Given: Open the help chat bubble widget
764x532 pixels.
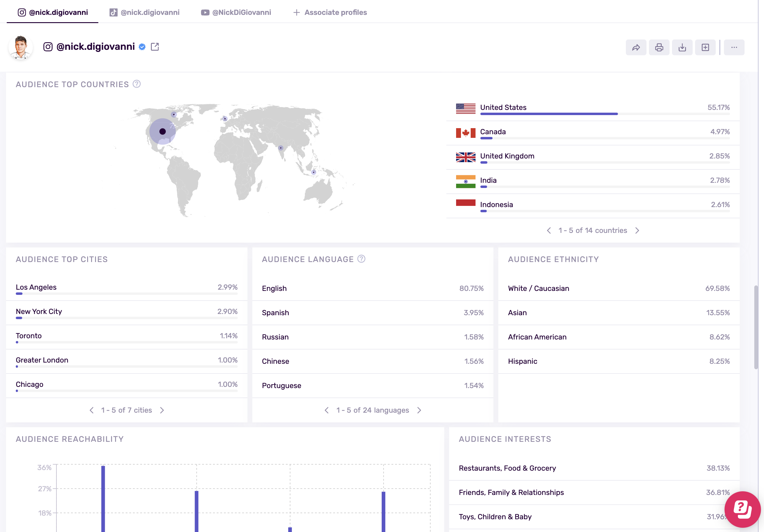Looking at the screenshot, I should pos(743,509).
